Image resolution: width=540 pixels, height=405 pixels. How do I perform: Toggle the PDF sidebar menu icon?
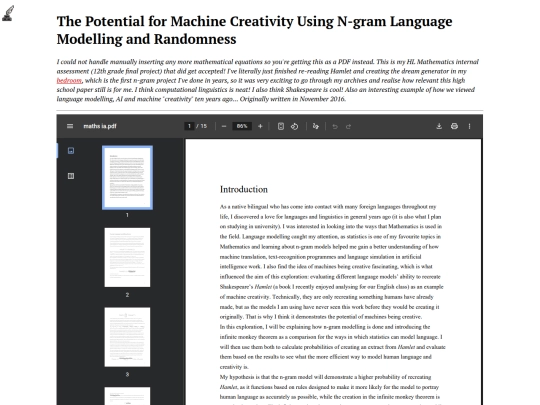pos(70,126)
